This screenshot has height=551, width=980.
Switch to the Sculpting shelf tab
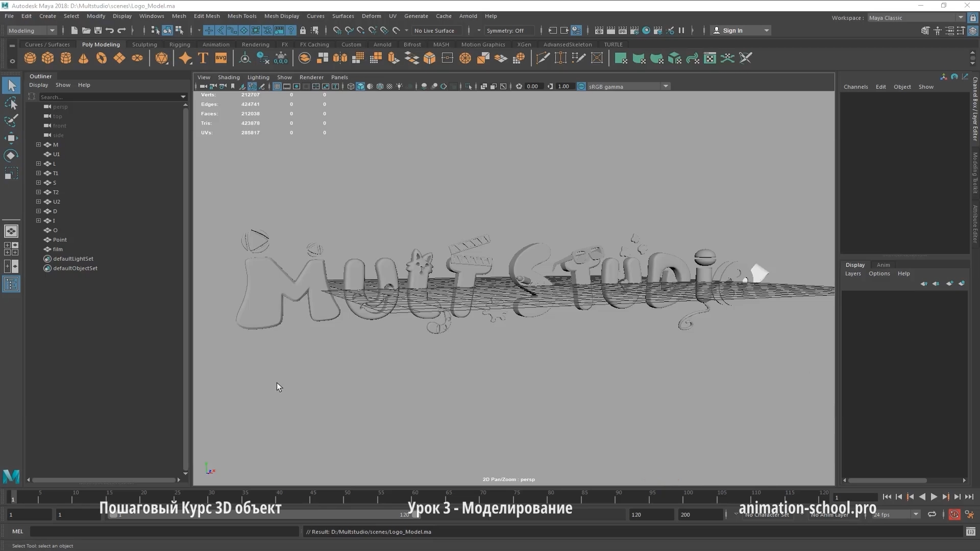click(x=144, y=44)
